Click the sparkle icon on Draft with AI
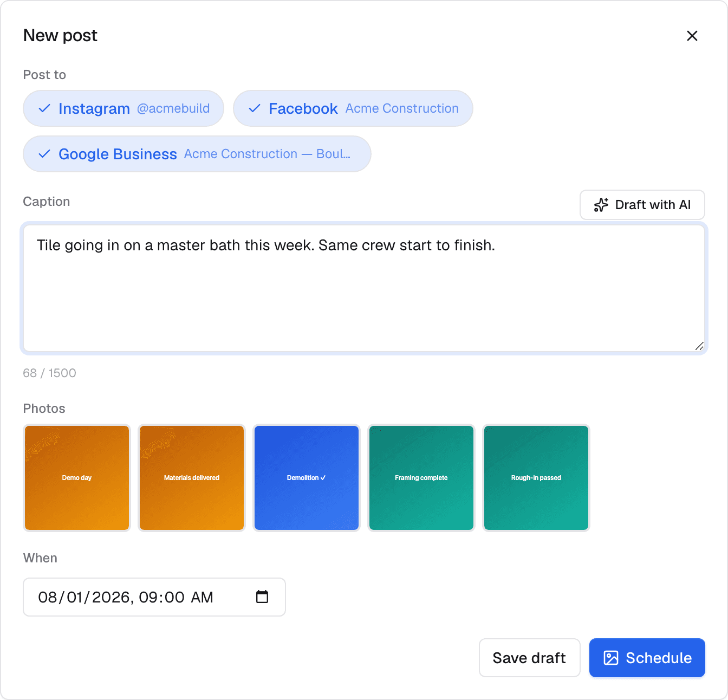 pyautogui.click(x=601, y=205)
